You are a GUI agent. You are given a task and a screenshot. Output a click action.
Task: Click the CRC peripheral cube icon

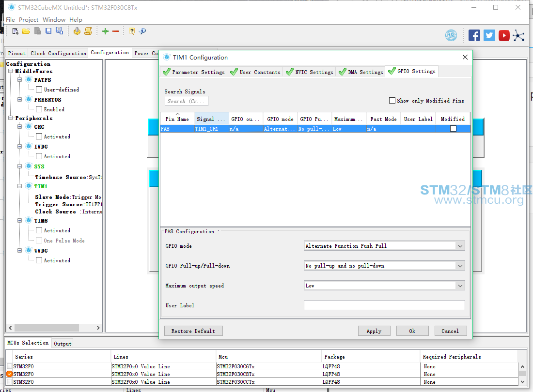[29, 127]
